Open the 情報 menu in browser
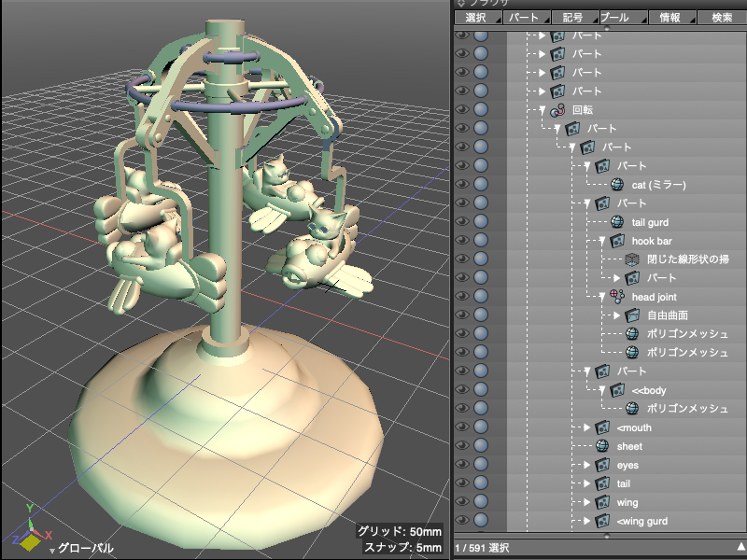This screenshot has width=747, height=560. click(669, 17)
